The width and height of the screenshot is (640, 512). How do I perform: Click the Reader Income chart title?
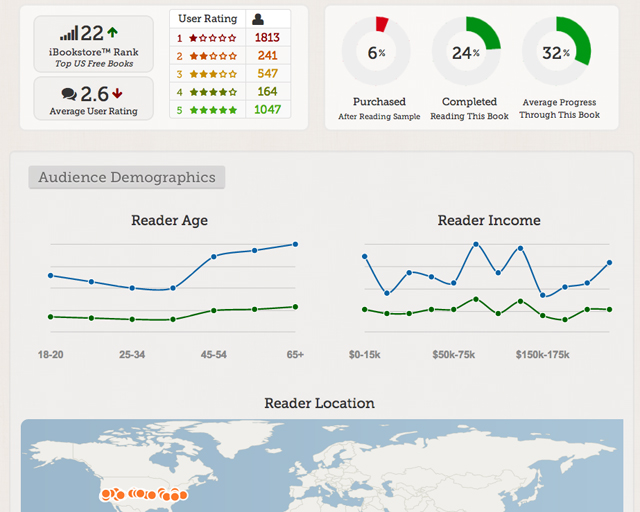click(489, 220)
